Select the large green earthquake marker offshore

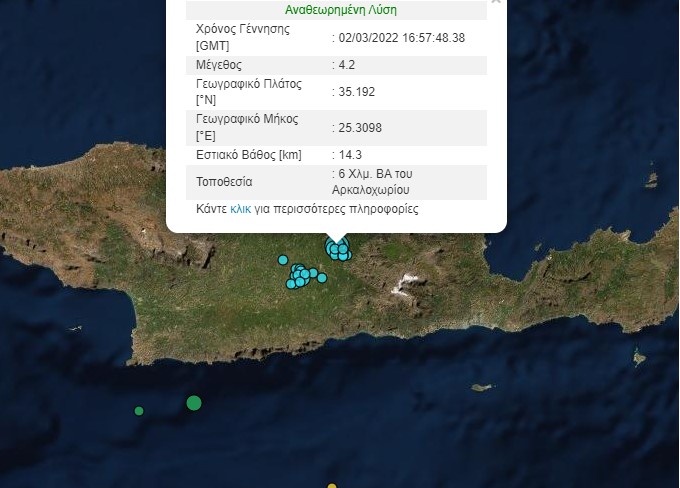click(194, 403)
